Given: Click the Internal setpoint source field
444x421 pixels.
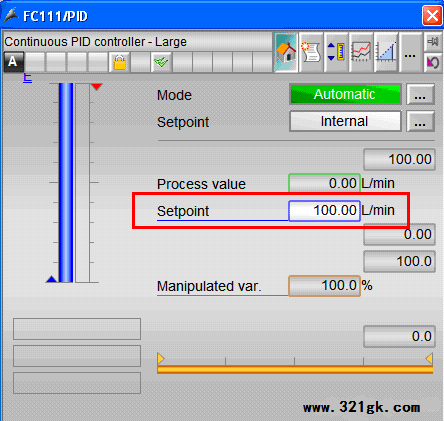Looking at the screenshot, I should [x=345, y=121].
